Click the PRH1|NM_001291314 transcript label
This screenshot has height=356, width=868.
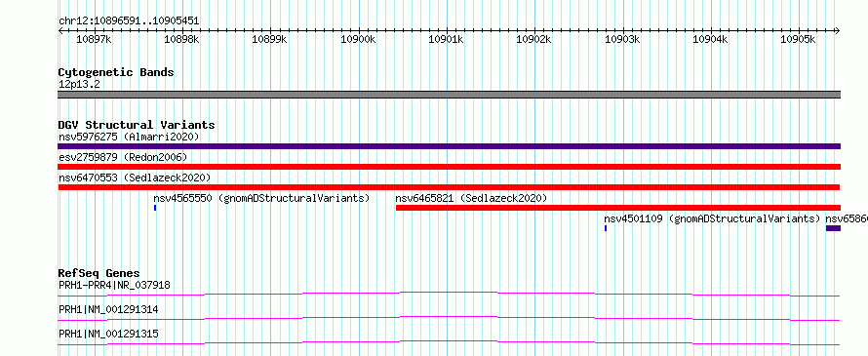(108, 309)
